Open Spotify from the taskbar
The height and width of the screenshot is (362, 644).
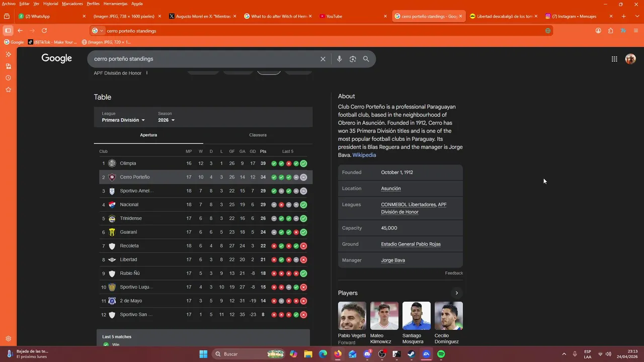pos(441,354)
